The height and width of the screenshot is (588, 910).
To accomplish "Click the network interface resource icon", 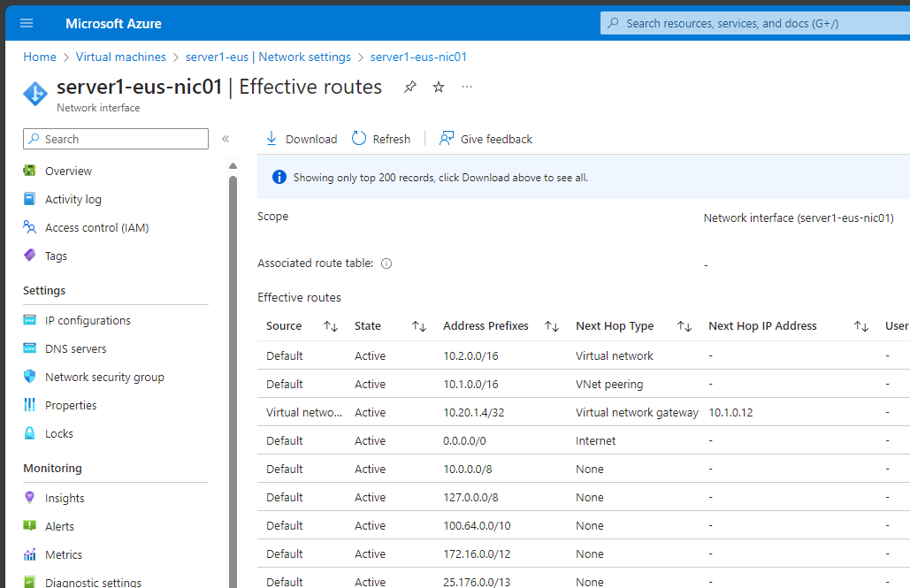I will click(35, 94).
